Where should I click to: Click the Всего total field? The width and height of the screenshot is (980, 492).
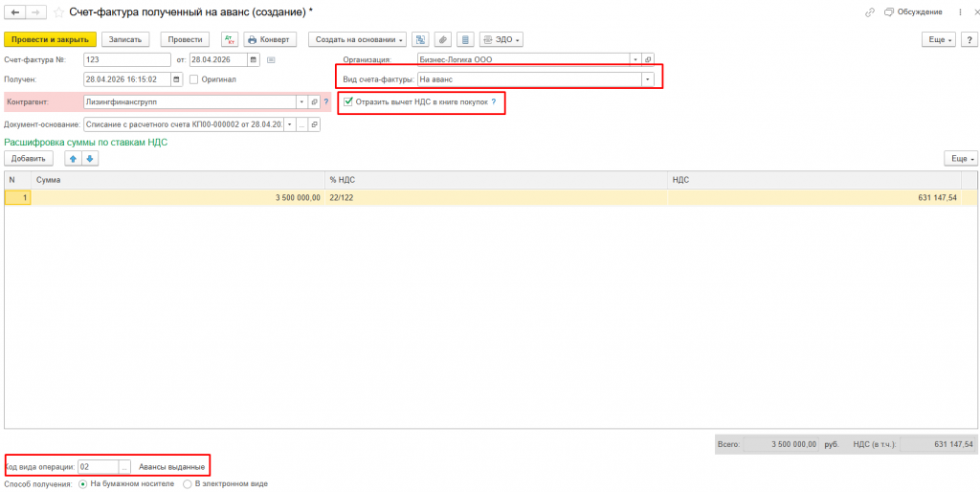pyautogui.click(x=782, y=444)
